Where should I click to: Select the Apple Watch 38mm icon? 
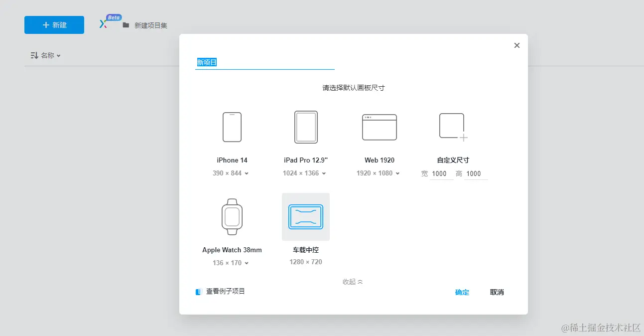[x=232, y=217]
